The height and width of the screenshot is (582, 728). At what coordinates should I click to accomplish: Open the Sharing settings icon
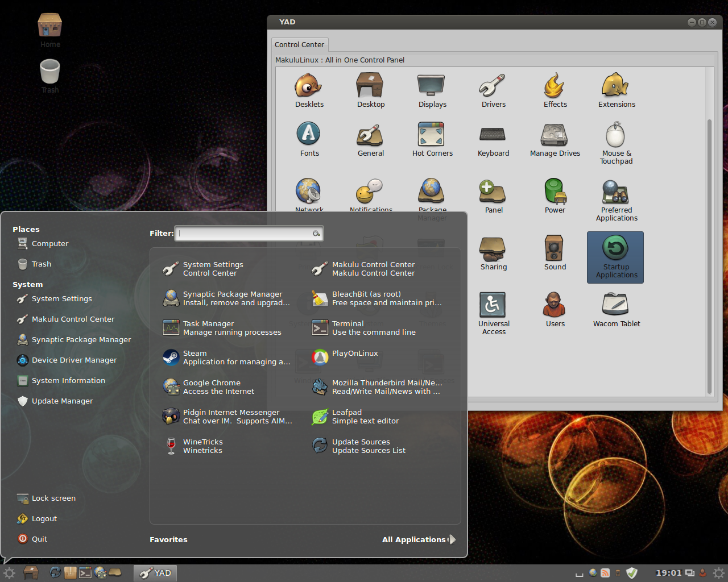494,253
